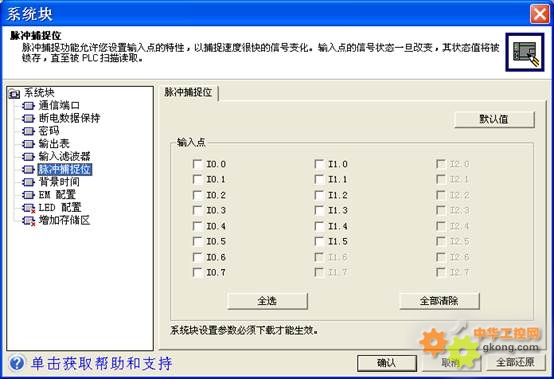554x379 pixels.
Task: Click the 全选 button
Action: 267,301
